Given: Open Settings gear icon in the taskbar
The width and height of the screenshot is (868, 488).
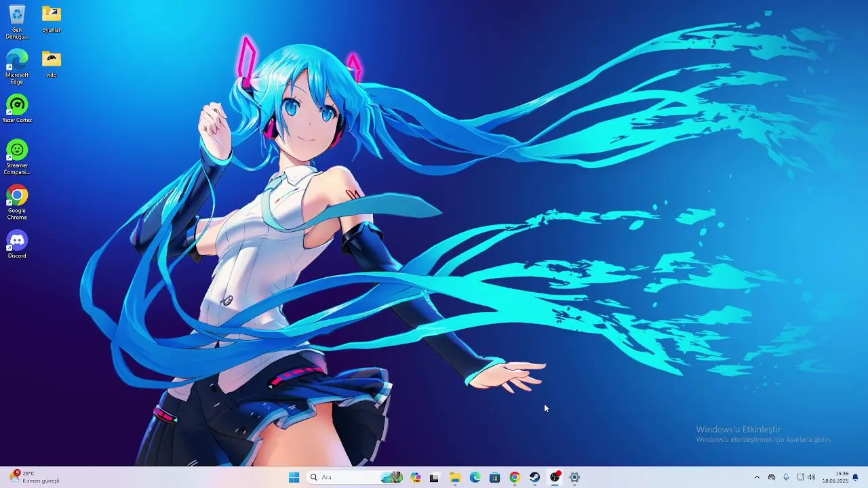Looking at the screenshot, I should tap(575, 477).
